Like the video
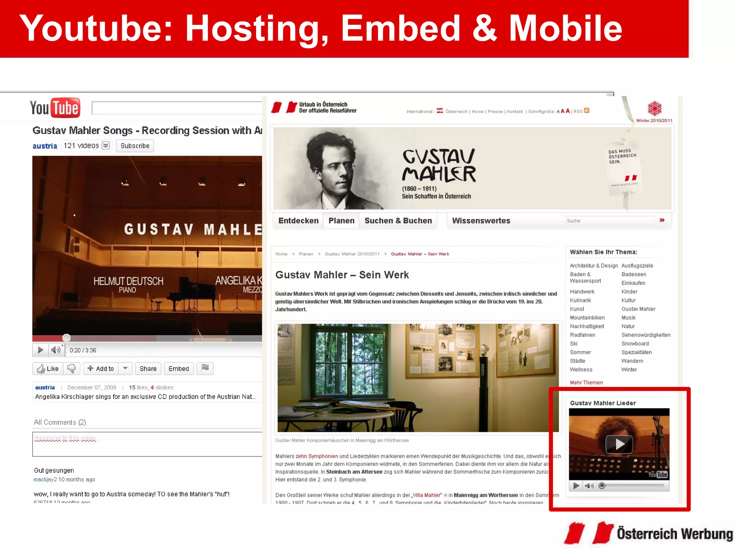The width and height of the screenshot is (746, 560). click(x=48, y=369)
